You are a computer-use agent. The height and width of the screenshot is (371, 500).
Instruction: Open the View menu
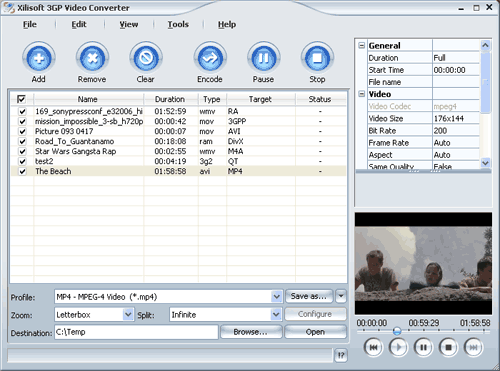(129, 24)
